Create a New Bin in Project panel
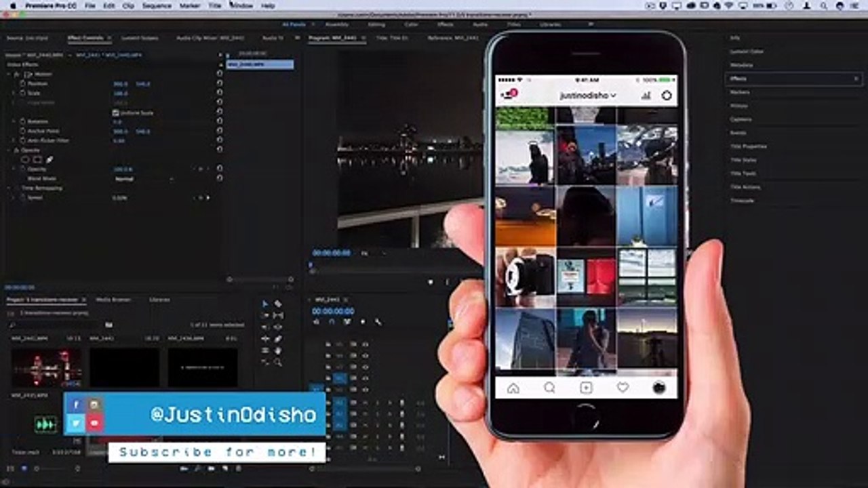Screen dimensions: 868x488 (210, 468)
